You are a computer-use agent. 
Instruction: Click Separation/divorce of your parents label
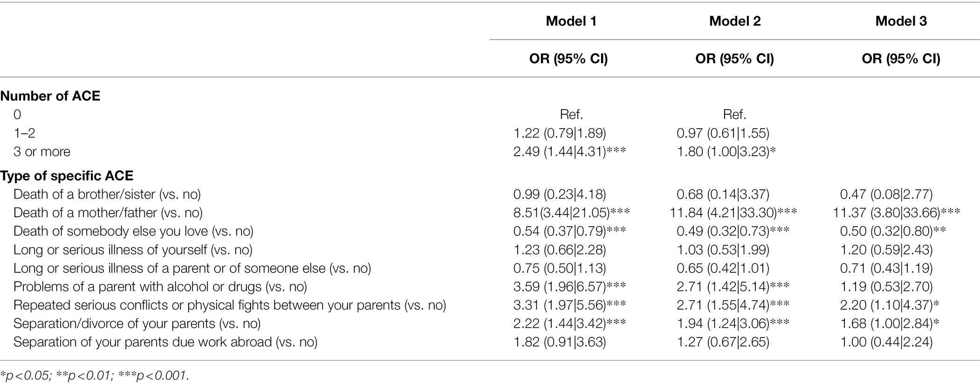pos(137,324)
